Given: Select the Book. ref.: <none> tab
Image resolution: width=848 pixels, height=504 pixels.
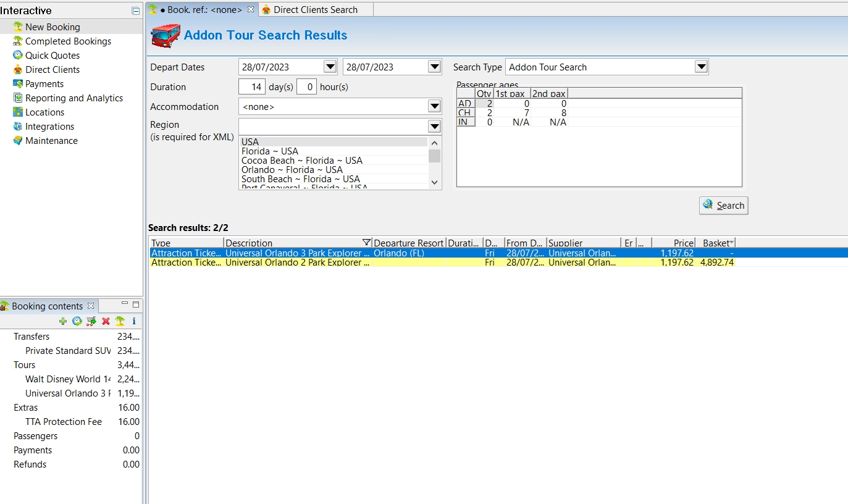Looking at the screenshot, I should pyautogui.click(x=201, y=9).
